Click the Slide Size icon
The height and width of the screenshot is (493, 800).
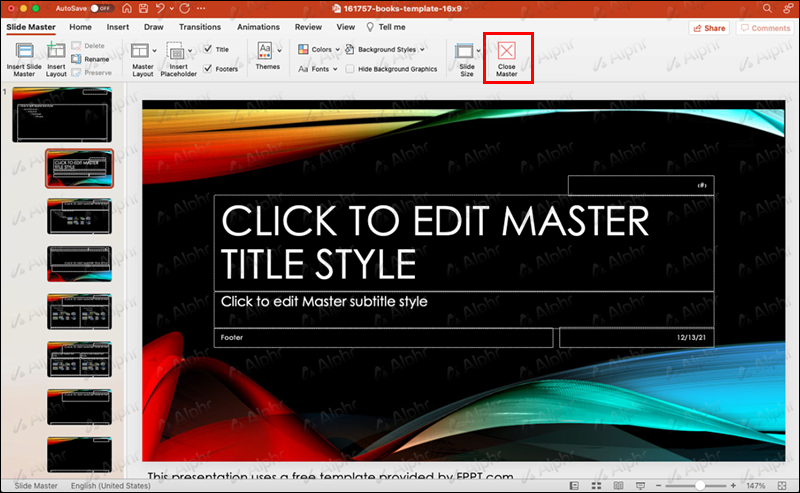click(466, 51)
